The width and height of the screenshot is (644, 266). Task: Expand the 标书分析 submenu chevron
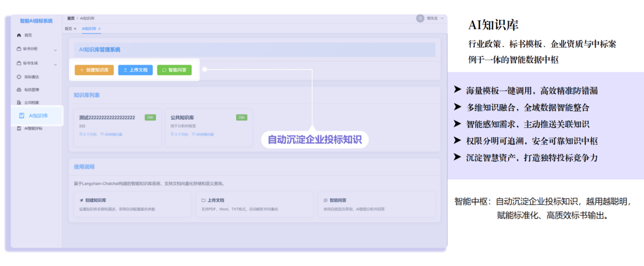55,50
